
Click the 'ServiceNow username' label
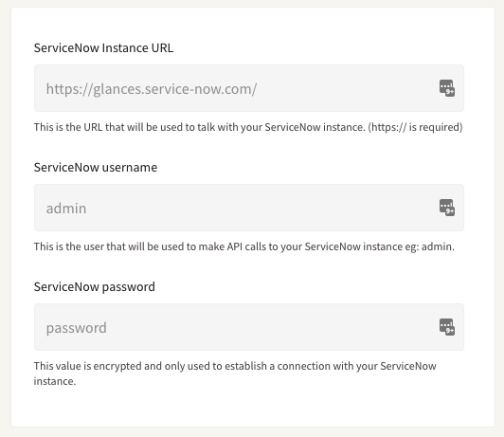pyautogui.click(x=96, y=168)
